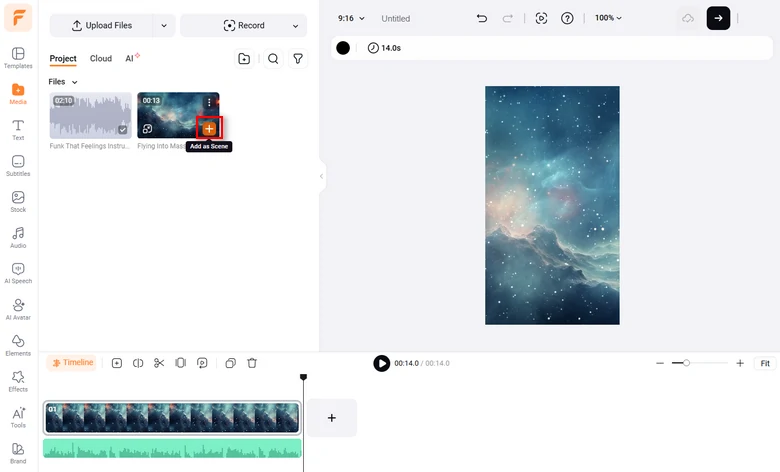Adjust the timeline zoom slider handle

click(686, 363)
